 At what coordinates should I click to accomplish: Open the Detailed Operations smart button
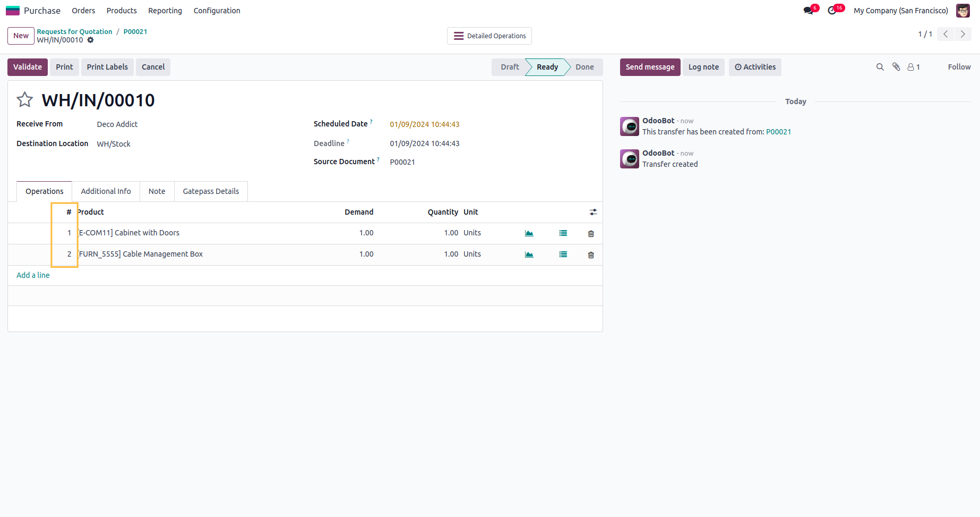tap(489, 36)
